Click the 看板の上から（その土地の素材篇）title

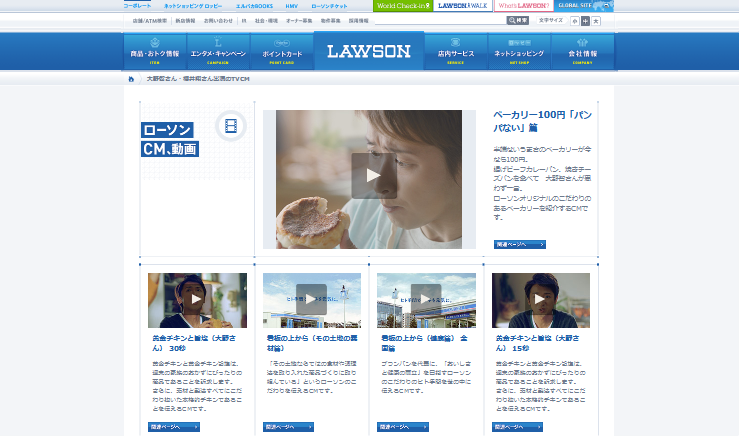(312, 343)
